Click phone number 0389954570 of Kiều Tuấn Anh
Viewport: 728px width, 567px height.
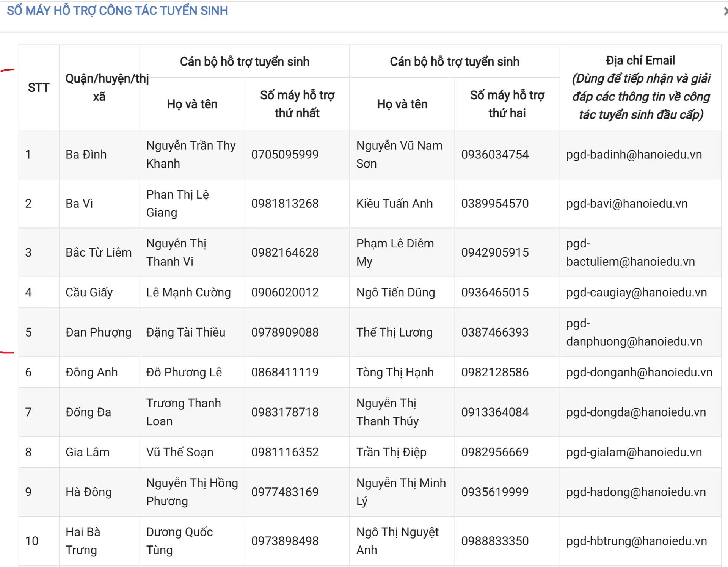[x=494, y=204]
